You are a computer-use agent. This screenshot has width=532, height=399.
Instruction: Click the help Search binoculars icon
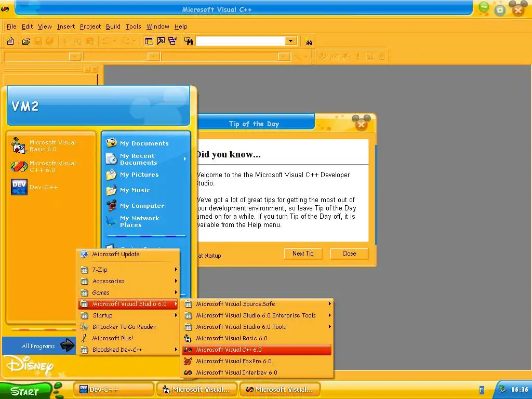click(309, 42)
